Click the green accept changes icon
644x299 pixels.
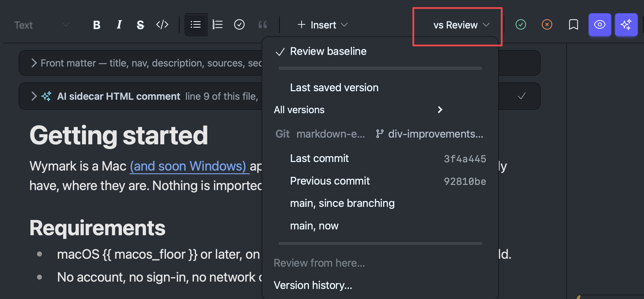[x=521, y=24]
